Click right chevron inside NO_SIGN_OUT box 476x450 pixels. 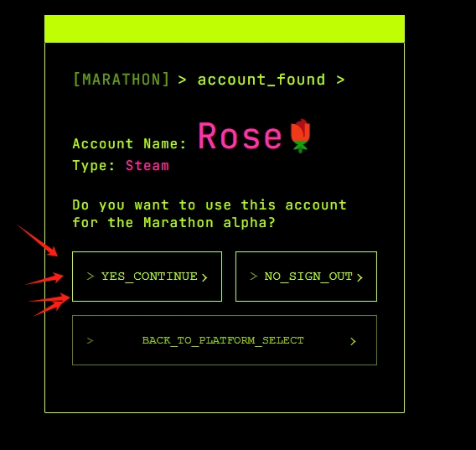coord(360,277)
